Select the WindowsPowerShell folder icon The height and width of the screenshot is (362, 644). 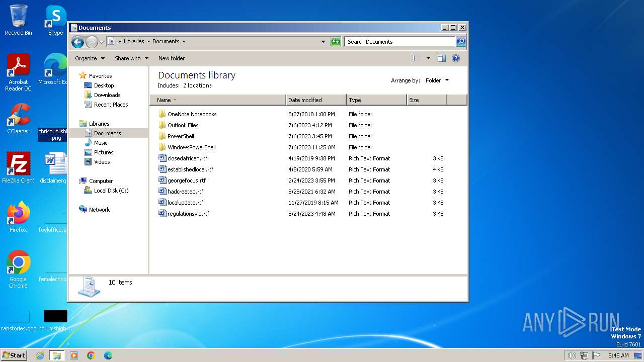[162, 147]
